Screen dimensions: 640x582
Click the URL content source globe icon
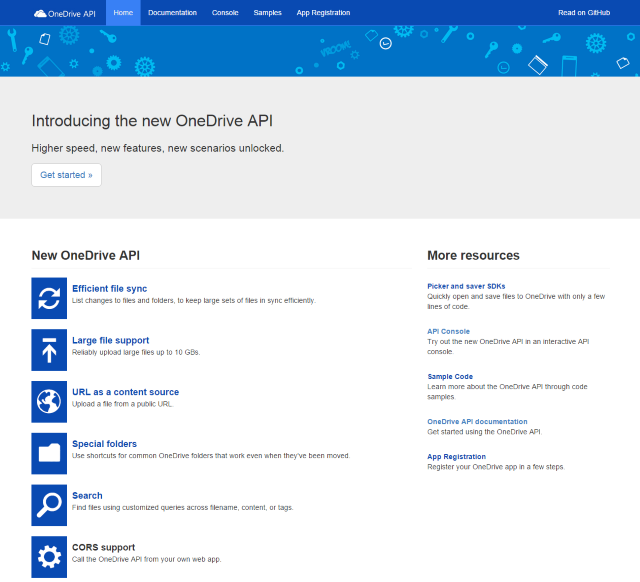click(x=49, y=402)
